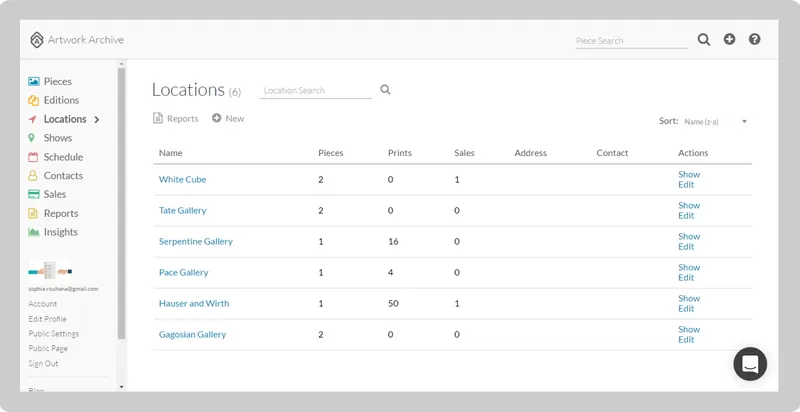The image size is (800, 412).
Task: Click Show for Tate Gallery
Action: (689, 205)
